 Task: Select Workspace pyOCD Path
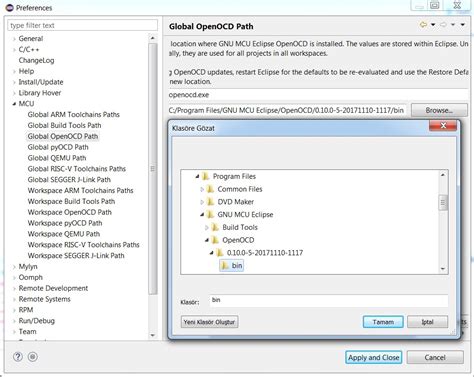(x=65, y=223)
